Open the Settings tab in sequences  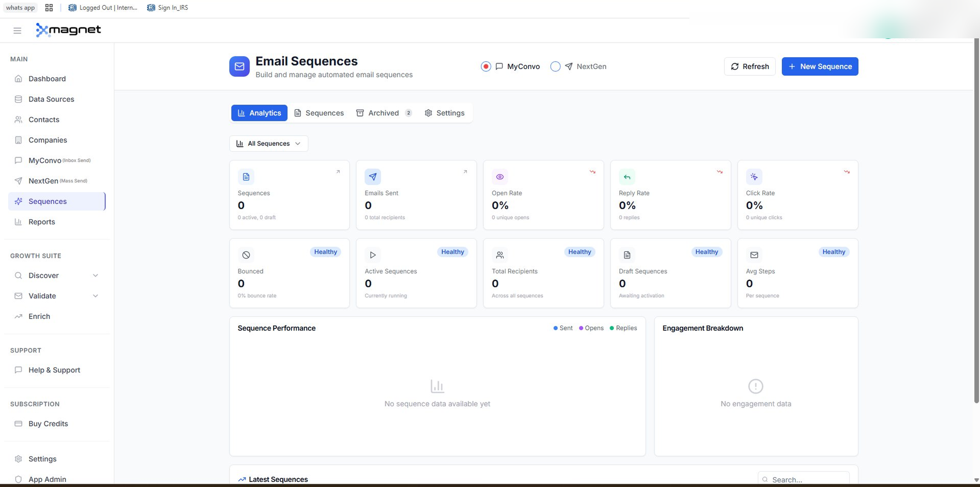pos(444,113)
